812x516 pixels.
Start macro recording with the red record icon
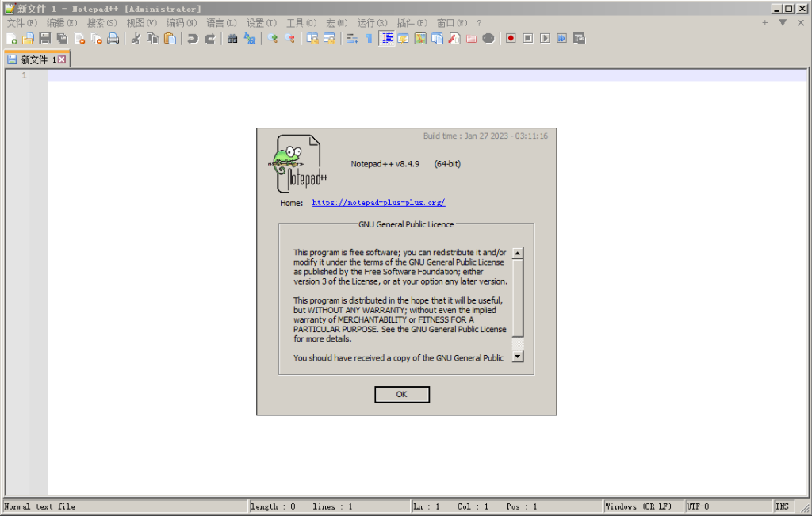click(511, 38)
